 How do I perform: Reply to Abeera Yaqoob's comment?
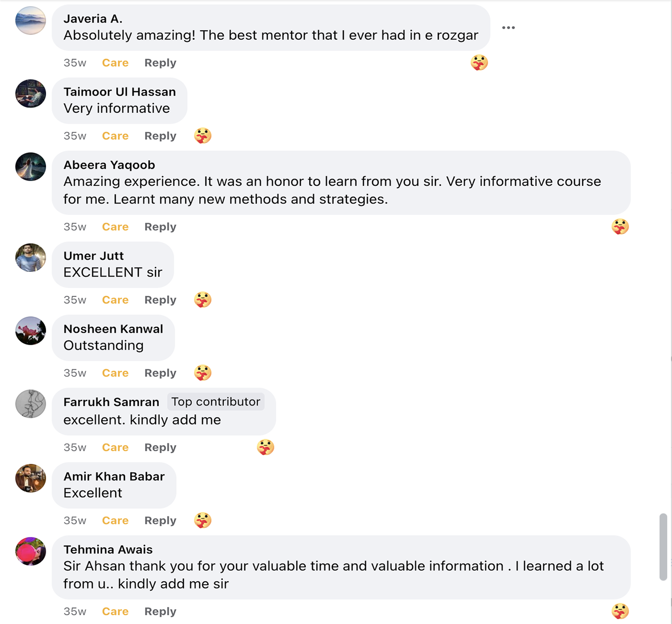[x=160, y=227]
